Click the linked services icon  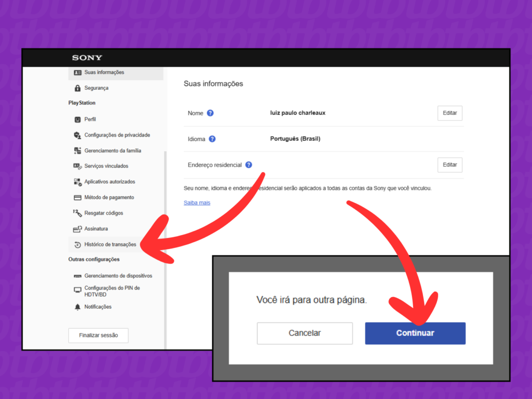pos(78,166)
